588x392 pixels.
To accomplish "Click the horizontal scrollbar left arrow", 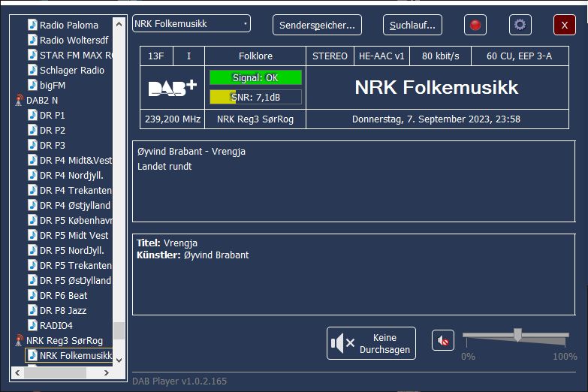I will point(17,373).
